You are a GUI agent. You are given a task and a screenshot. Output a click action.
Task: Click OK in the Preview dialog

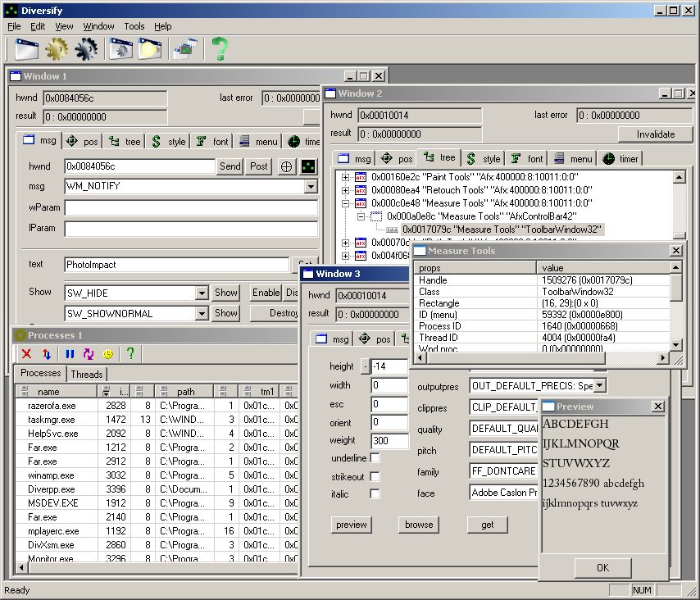tap(602, 567)
